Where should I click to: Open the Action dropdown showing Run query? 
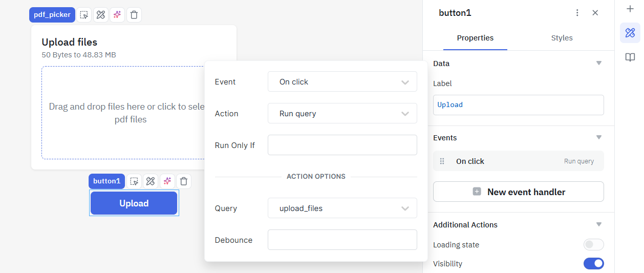tap(342, 114)
